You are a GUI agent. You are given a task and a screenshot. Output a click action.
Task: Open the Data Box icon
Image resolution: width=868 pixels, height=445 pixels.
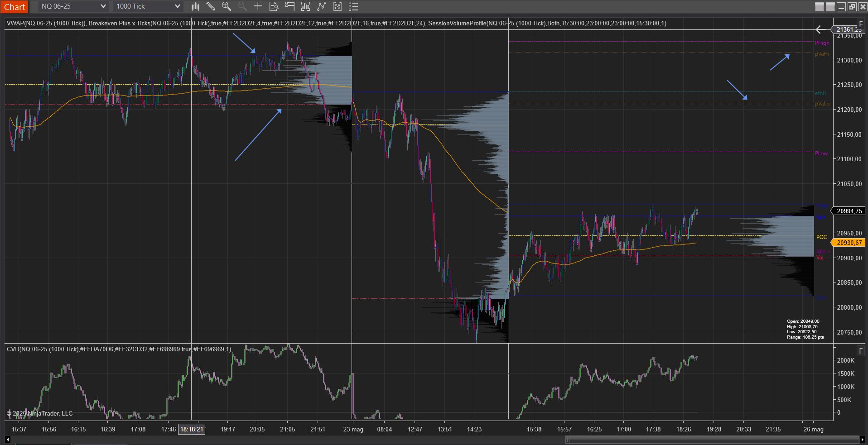click(273, 6)
